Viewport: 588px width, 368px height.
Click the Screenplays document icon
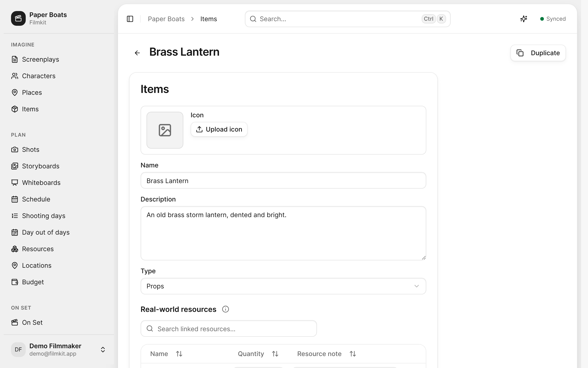point(14,59)
